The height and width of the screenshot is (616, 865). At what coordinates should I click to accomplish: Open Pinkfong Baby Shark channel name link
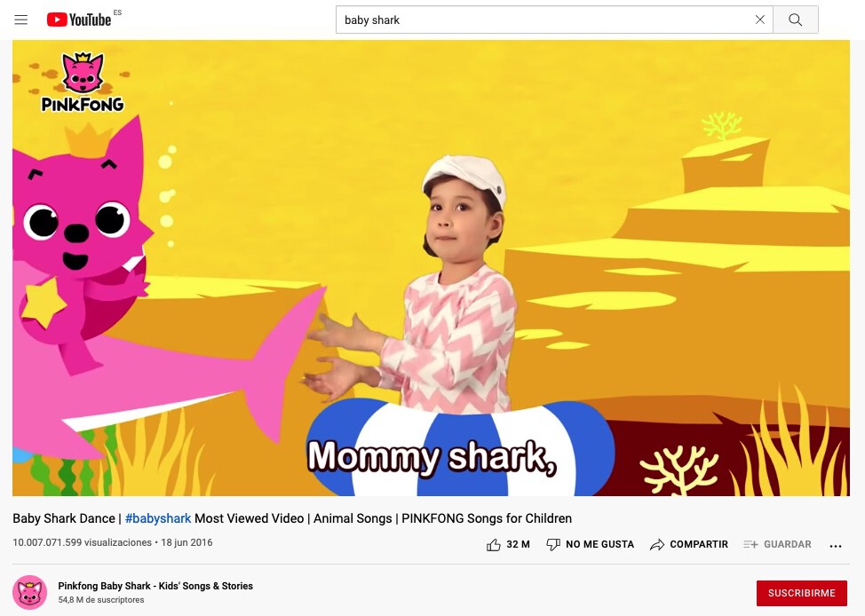point(155,586)
